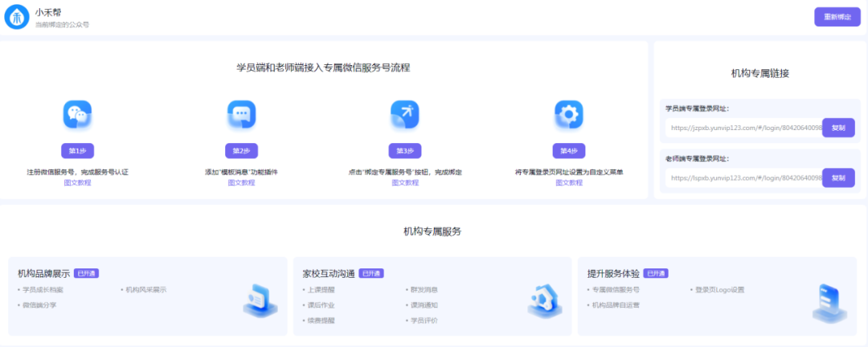Click the settings gear icon above step 4
Image resolution: width=868 pixels, height=347 pixels.
pos(568,115)
